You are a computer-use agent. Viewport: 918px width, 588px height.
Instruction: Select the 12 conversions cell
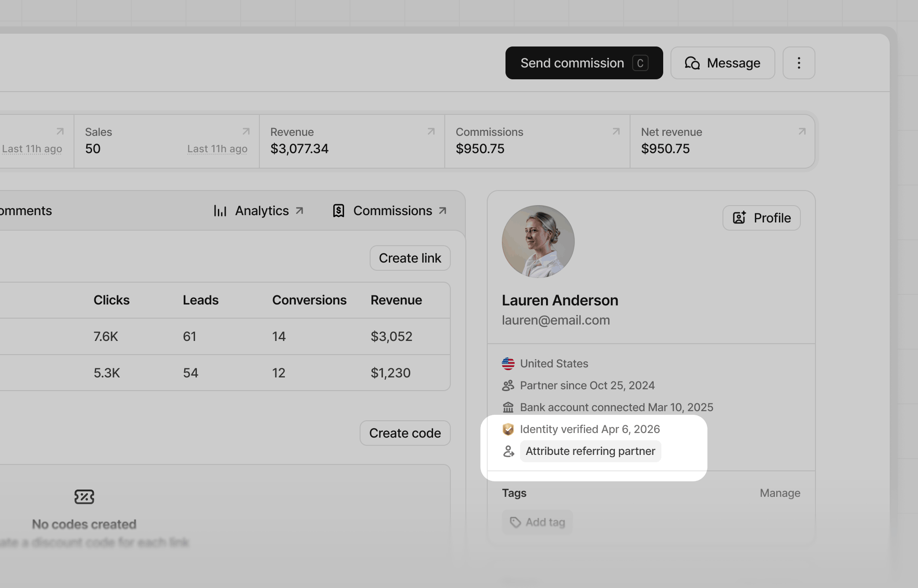(x=278, y=373)
